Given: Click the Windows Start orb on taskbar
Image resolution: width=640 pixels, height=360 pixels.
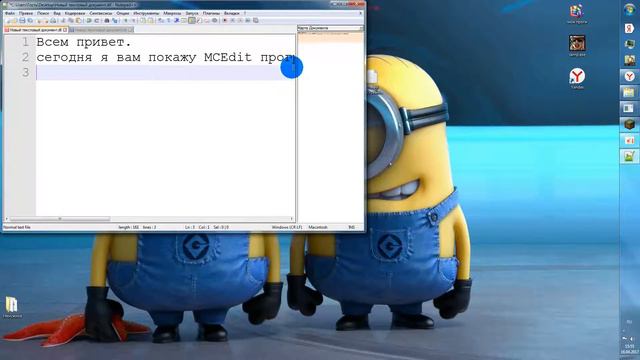Looking at the screenshot, I should coord(629,9).
